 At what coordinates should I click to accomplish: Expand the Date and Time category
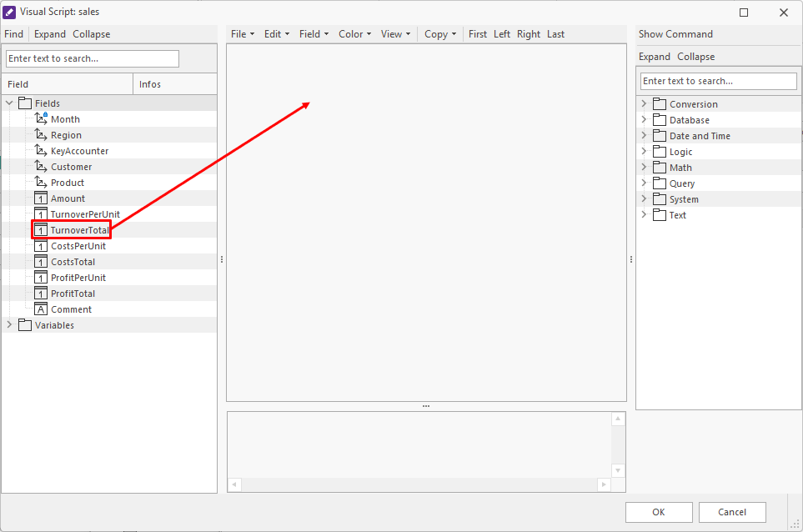pos(644,135)
